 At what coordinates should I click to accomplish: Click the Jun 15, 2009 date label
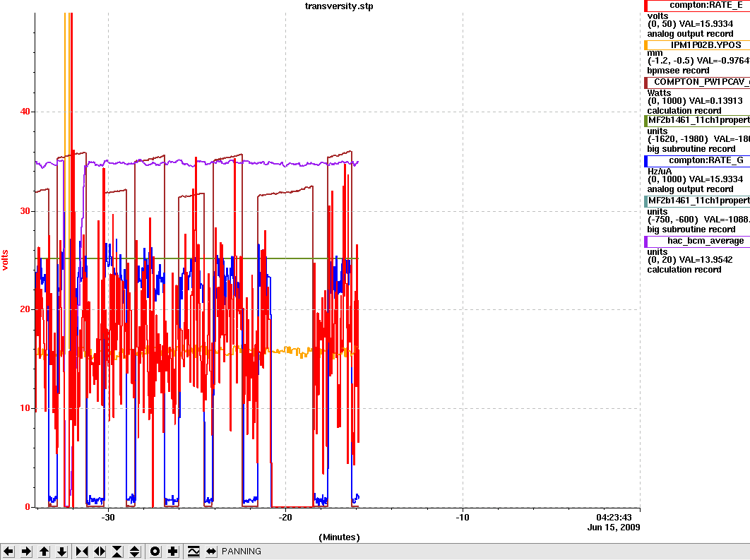point(614,528)
